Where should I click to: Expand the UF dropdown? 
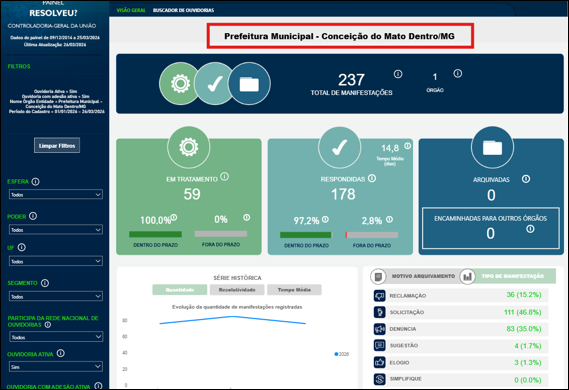[x=56, y=261]
